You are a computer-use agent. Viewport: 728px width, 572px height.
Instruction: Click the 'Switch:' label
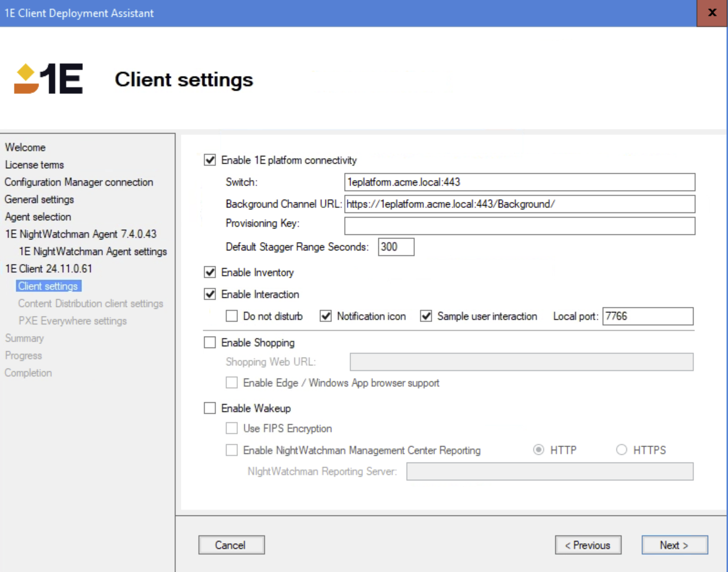(x=242, y=182)
